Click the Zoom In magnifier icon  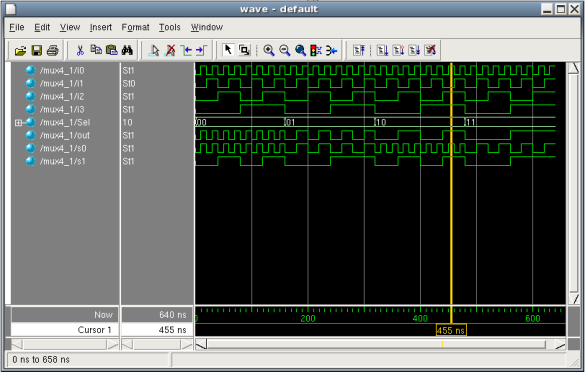pos(269,50)
